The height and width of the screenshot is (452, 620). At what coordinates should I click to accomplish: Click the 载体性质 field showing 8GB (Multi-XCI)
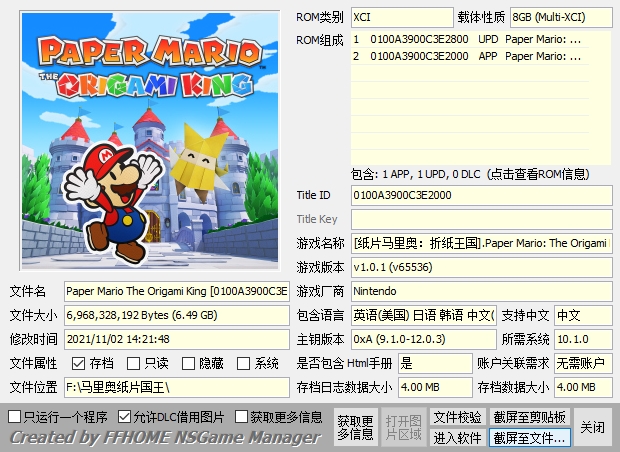point(561,17)
